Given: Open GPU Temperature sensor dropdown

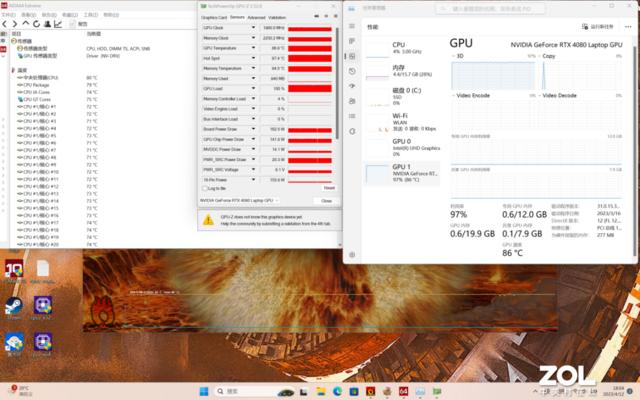Looking at the screenshot, I should pyautogui.click(x=253, y=48).
